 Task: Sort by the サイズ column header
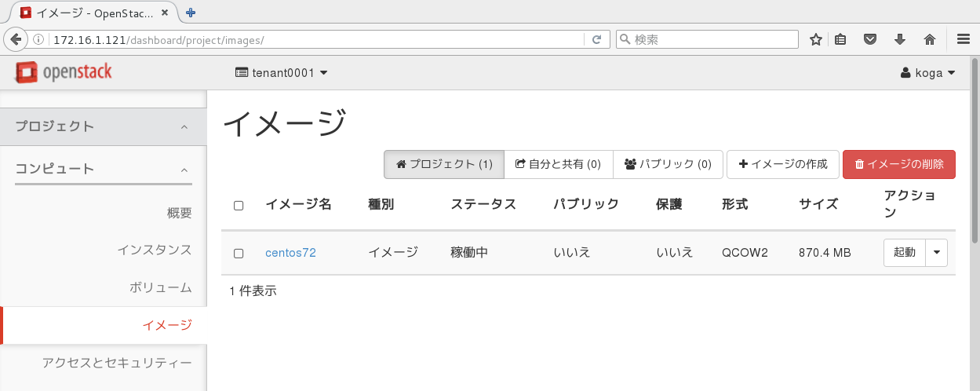(x=818, y=205)
